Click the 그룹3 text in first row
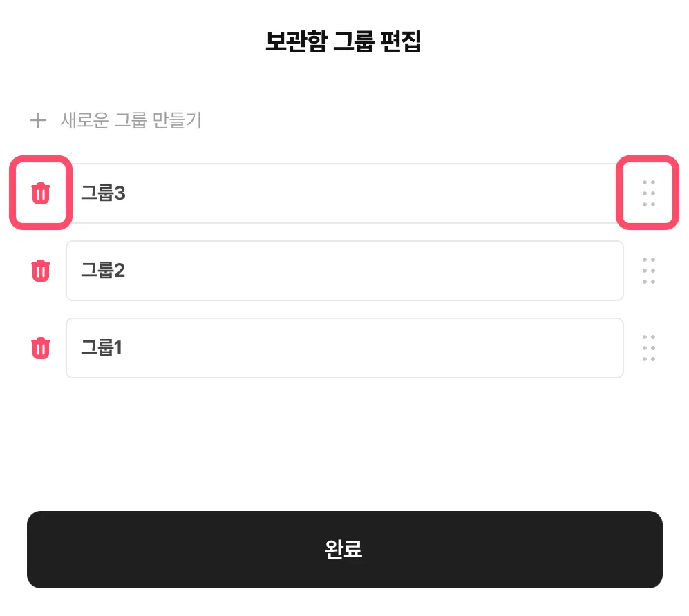 click(103, 193)
